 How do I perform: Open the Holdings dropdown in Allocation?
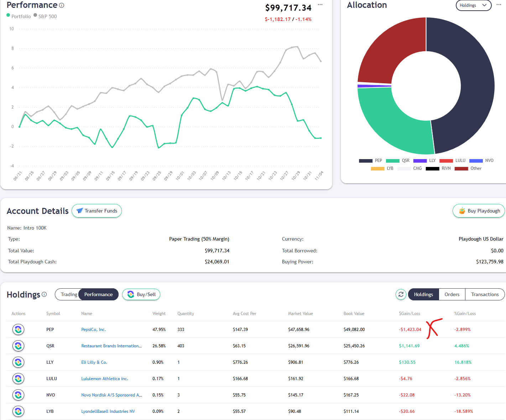pyautogui.click(x=474, y=5)
